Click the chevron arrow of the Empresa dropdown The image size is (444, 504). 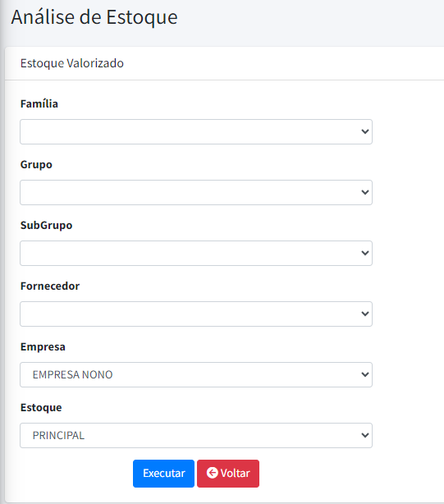point(364,374)
